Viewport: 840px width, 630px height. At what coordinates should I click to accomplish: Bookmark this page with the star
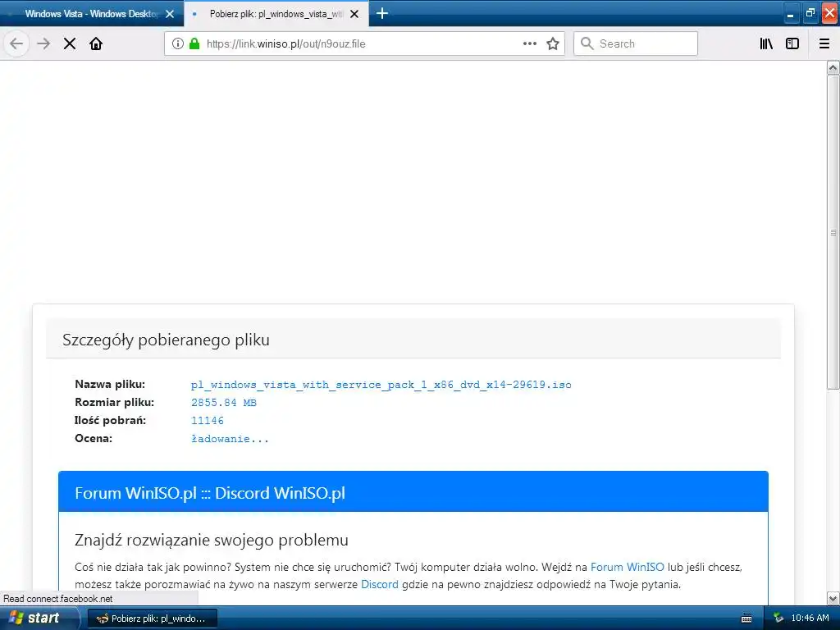coord(553,44)
